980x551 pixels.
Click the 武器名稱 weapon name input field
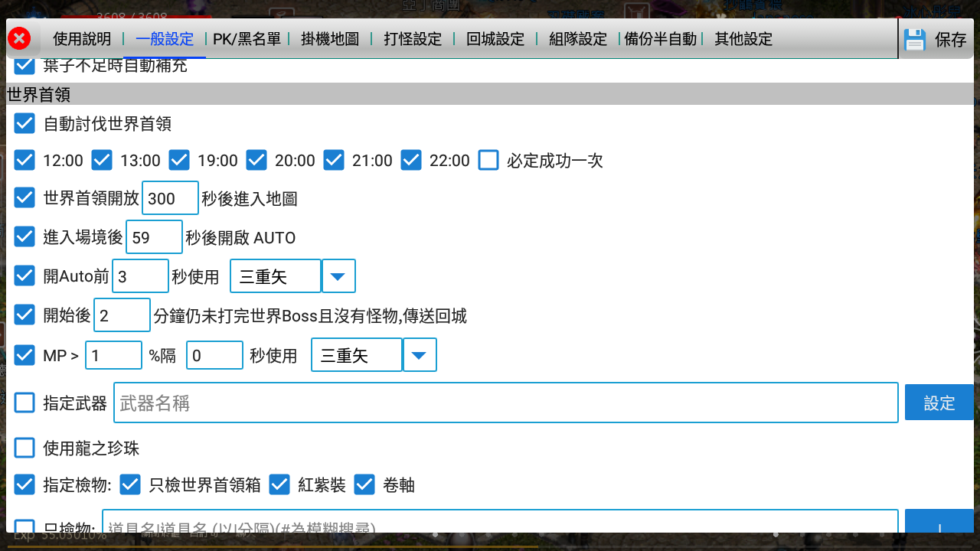pyautogui.click(x=505, y=402)
